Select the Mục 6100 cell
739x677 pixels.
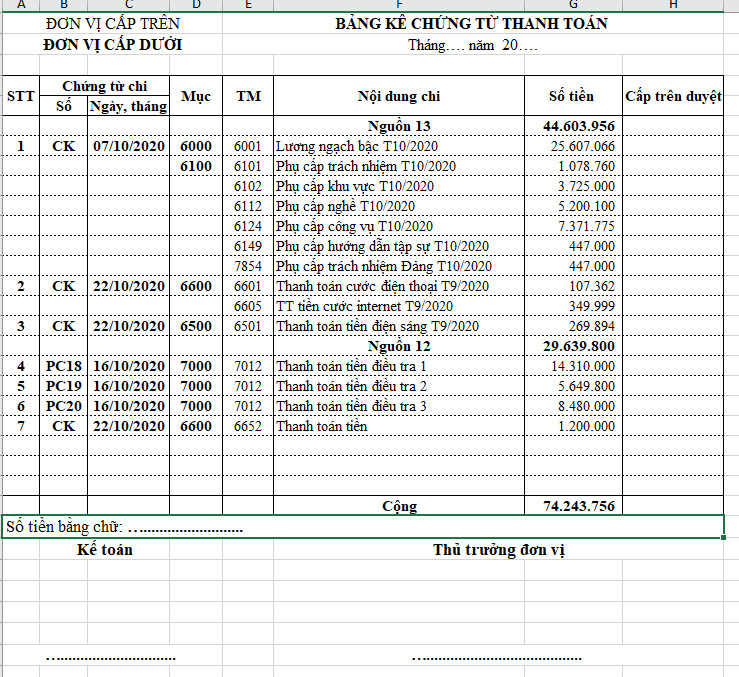coord(196,166)
